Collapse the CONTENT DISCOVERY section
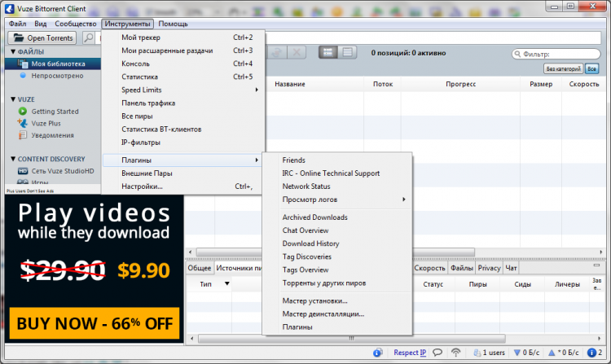 click(13, 159)
